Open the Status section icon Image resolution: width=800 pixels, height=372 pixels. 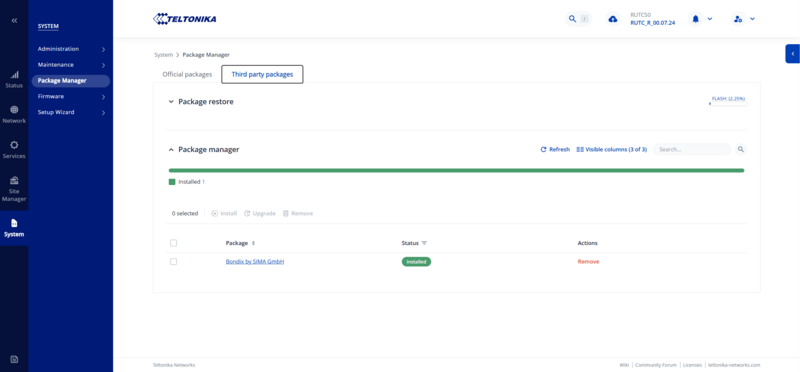(x=14, y=75)
